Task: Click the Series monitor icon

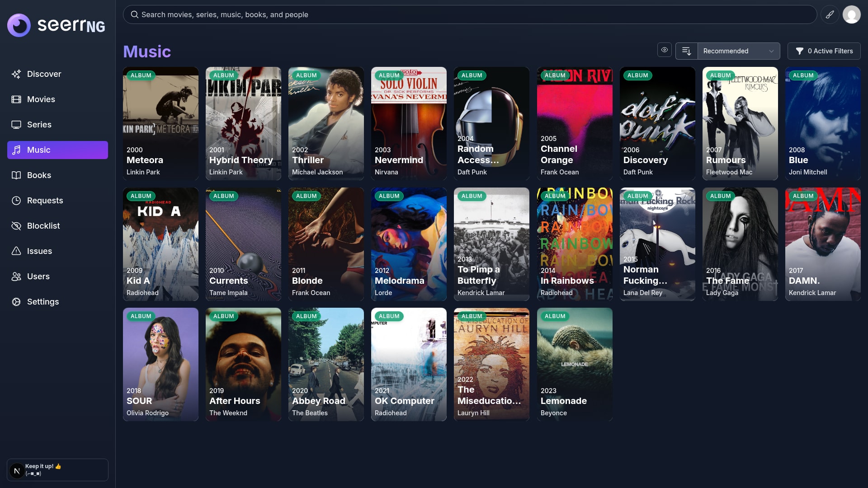Action: click(x=16, y=125)
